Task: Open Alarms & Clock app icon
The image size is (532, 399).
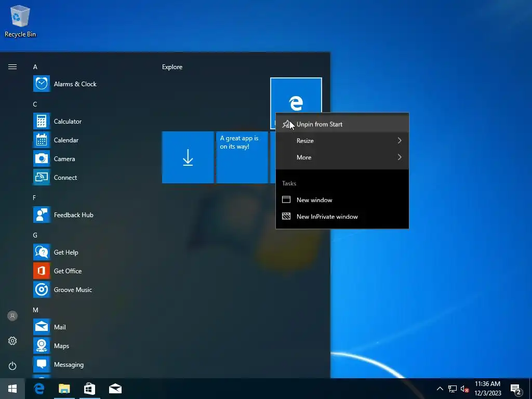Action: click(42, 84)
